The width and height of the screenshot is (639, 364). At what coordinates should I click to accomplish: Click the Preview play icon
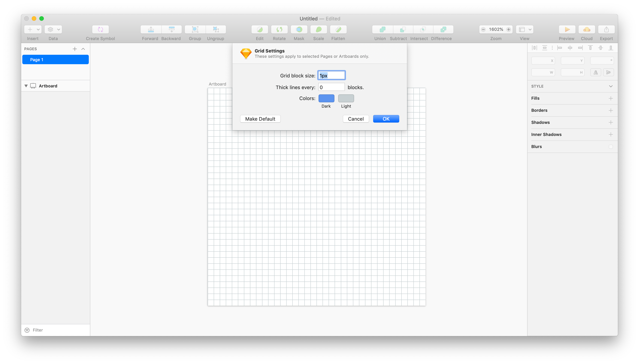567,29
